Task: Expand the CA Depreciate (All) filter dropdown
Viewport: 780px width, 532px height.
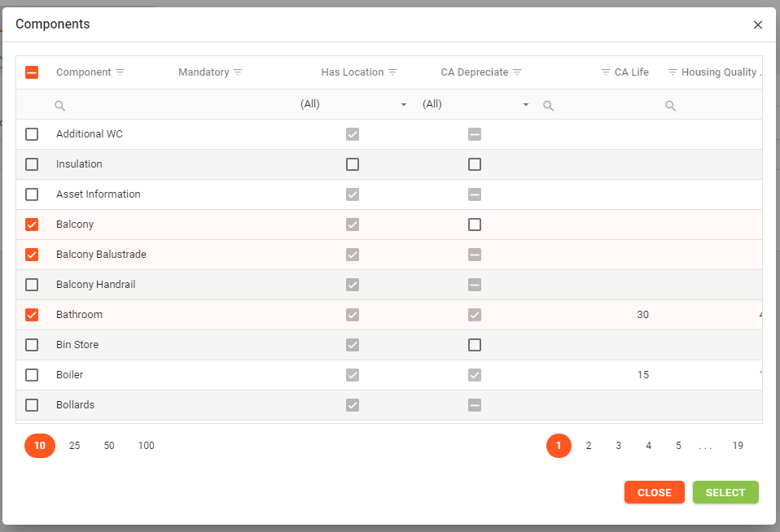Action: pos(525,105)
